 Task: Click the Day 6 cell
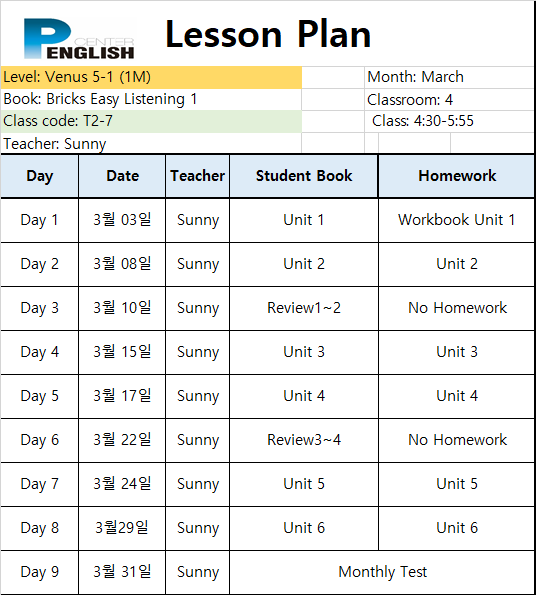pyautogui.click(x=40, y=440)
